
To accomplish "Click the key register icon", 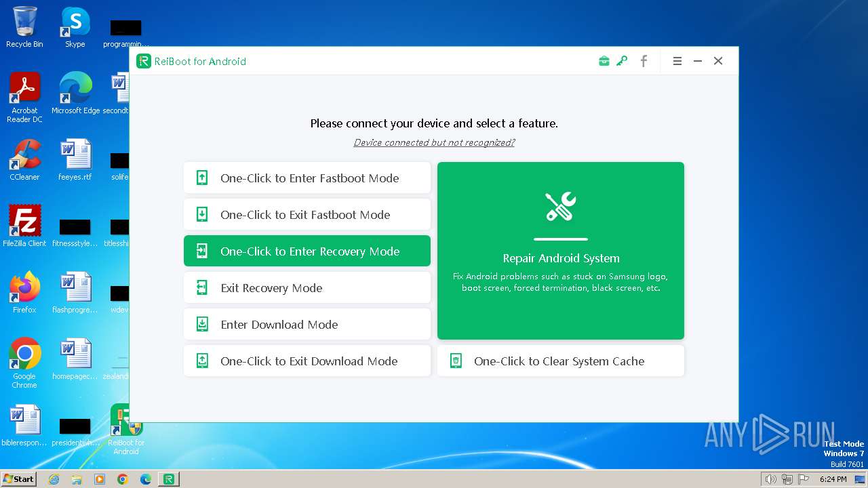I will [622, 61].
